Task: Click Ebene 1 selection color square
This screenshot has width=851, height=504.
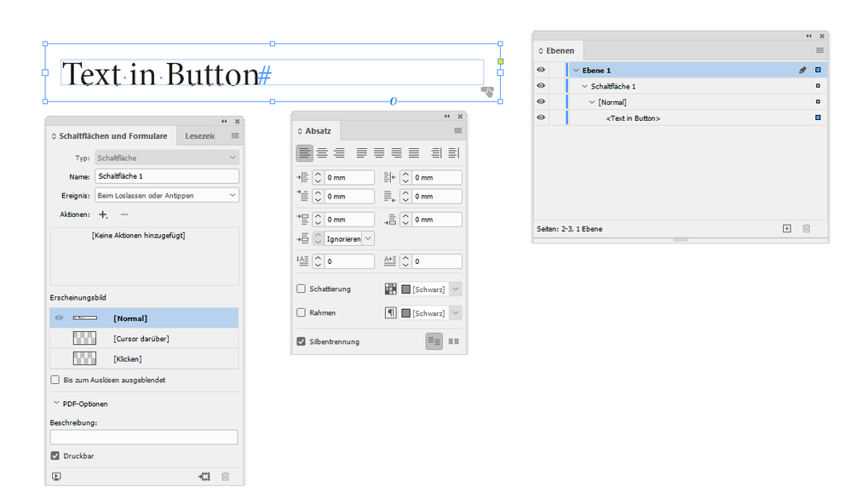Action: (x=818, y=70)
